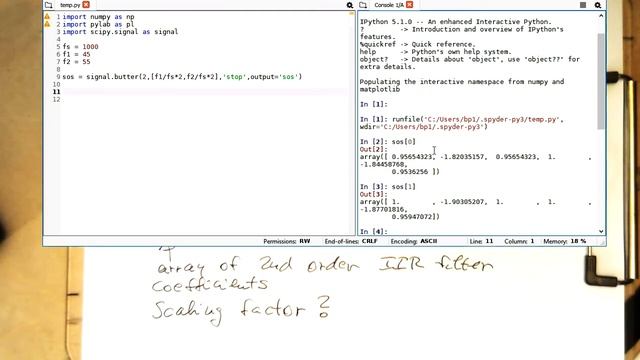
Task: Click 'Memory: 18 %' status indicator
Action: point(564,241)
